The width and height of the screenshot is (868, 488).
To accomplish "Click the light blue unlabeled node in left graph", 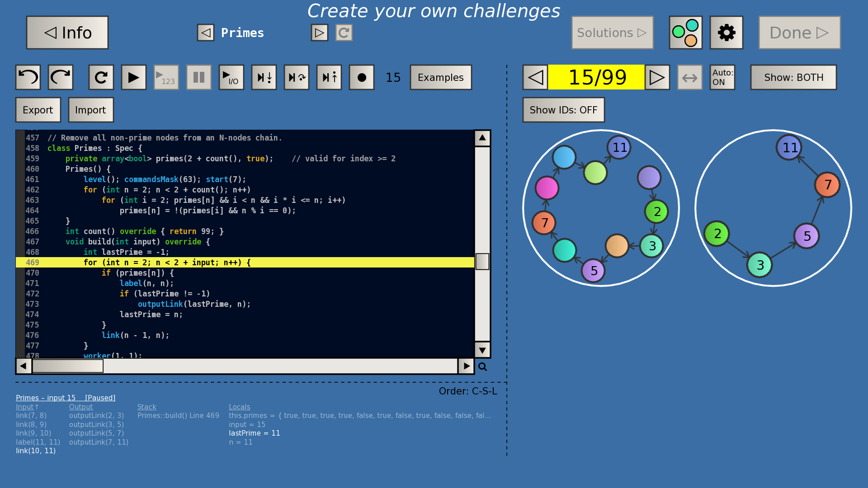I will [x=564, y=157].
